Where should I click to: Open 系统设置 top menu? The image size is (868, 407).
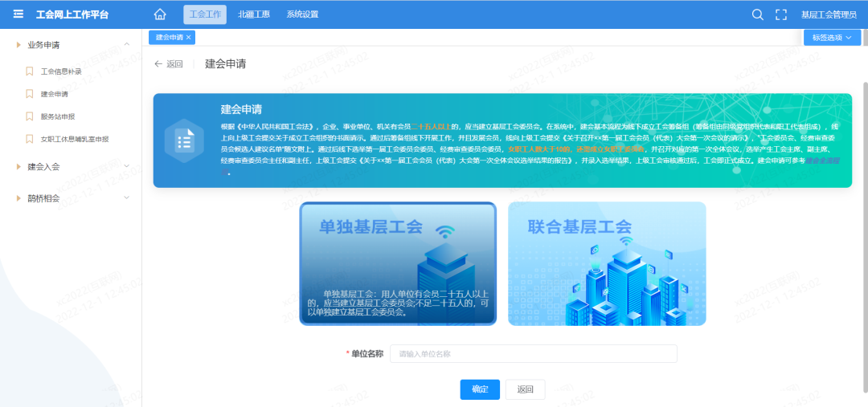[302, 14]
